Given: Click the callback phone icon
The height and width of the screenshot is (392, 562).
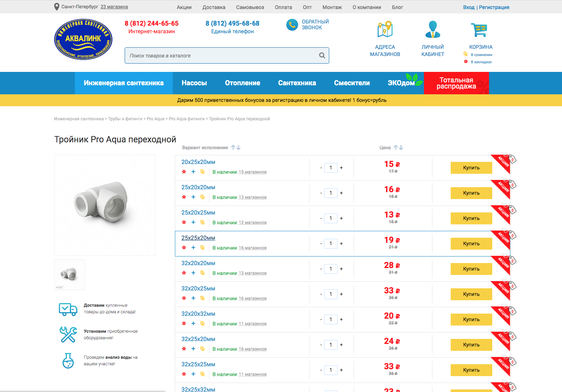Looking at the screenshot, I should (292, 25).
